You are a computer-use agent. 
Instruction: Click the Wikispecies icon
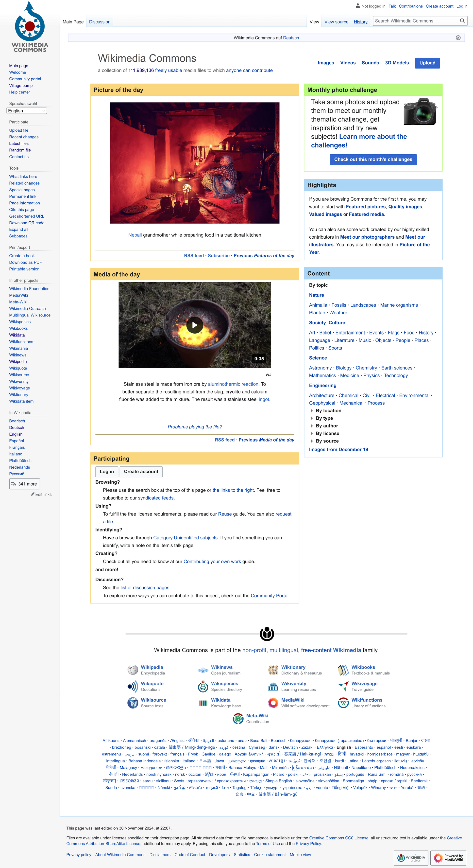(x=203, y=686)
